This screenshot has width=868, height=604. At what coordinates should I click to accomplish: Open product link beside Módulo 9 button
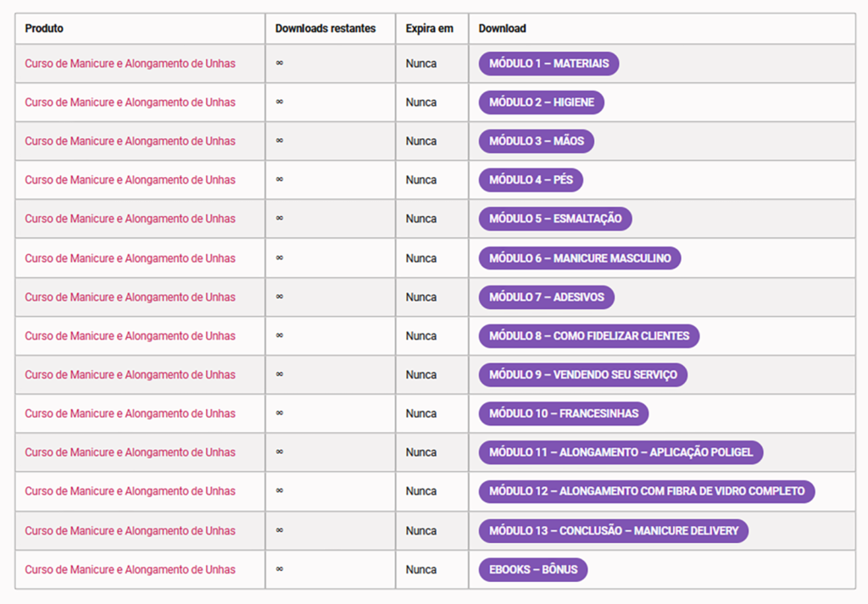tap(130, 375)
